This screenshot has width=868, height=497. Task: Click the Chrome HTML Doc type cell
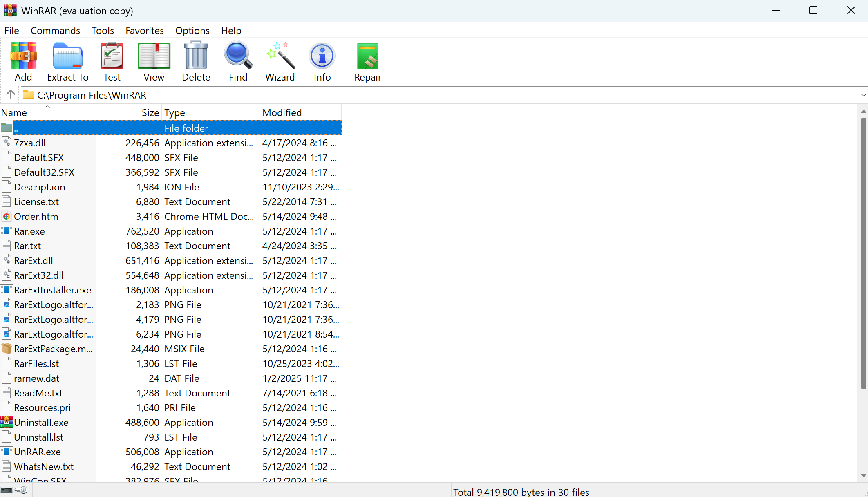click(209, 216)
